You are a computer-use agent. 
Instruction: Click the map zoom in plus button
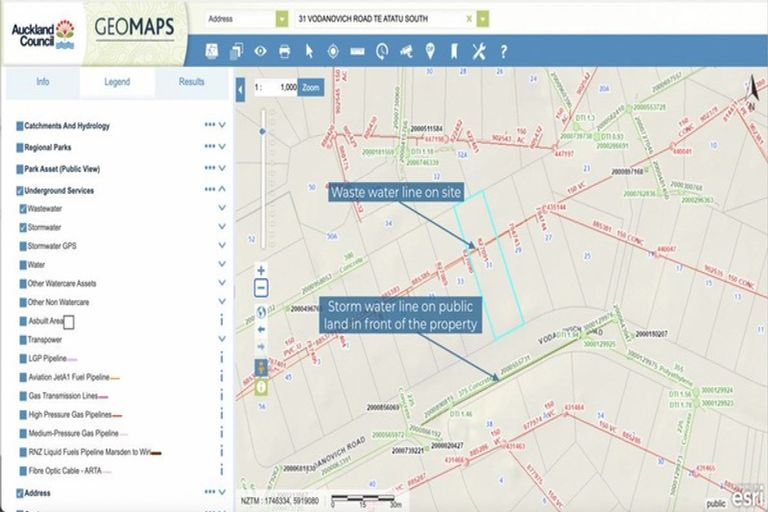pyautogui.click(x=261, y=270)
